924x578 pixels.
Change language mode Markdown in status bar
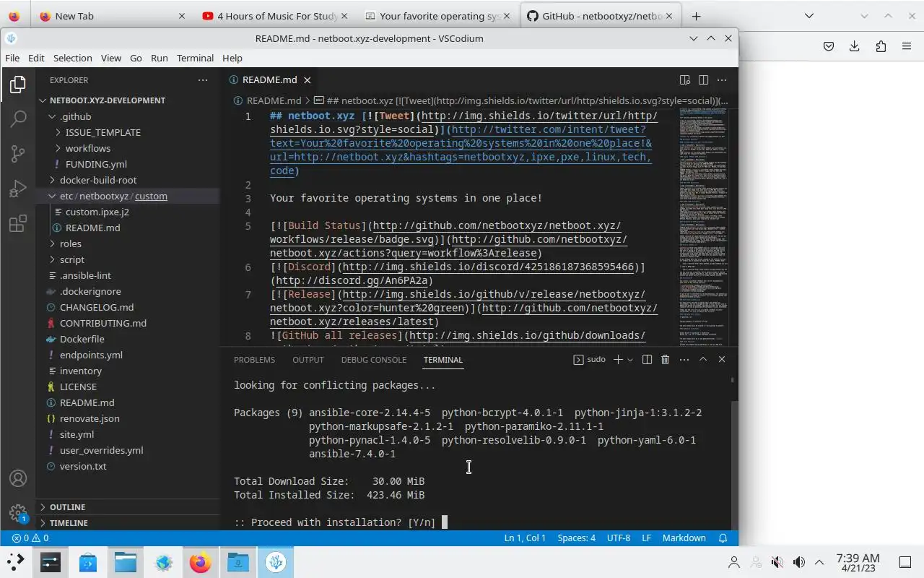(684, 538)
